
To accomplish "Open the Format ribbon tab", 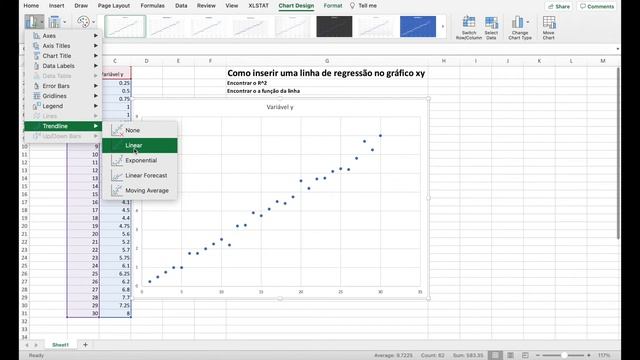I will pos(333,6).
